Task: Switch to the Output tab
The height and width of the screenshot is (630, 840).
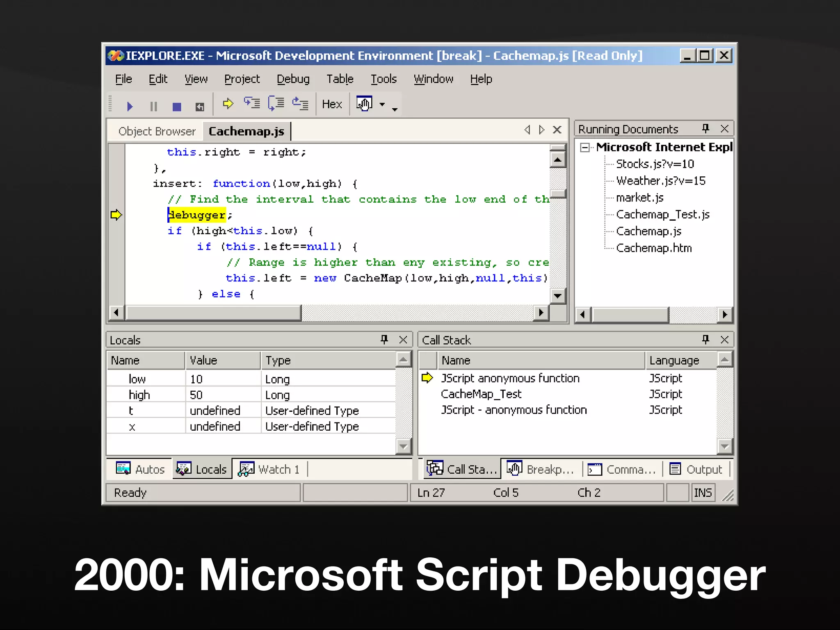Action: tap(696, 469)
